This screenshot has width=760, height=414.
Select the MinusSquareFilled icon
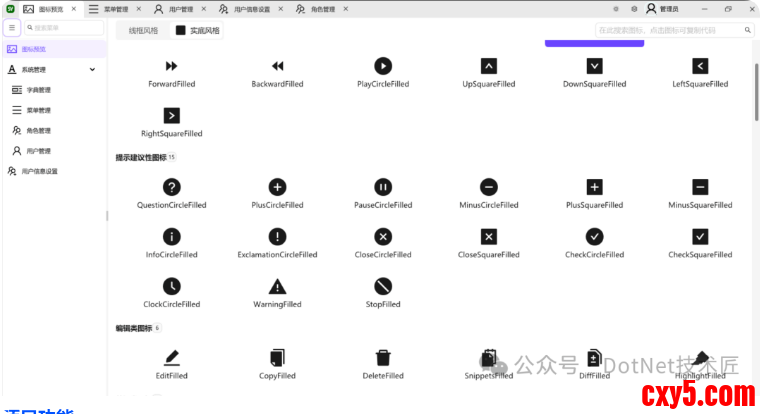tap(700, 187)
